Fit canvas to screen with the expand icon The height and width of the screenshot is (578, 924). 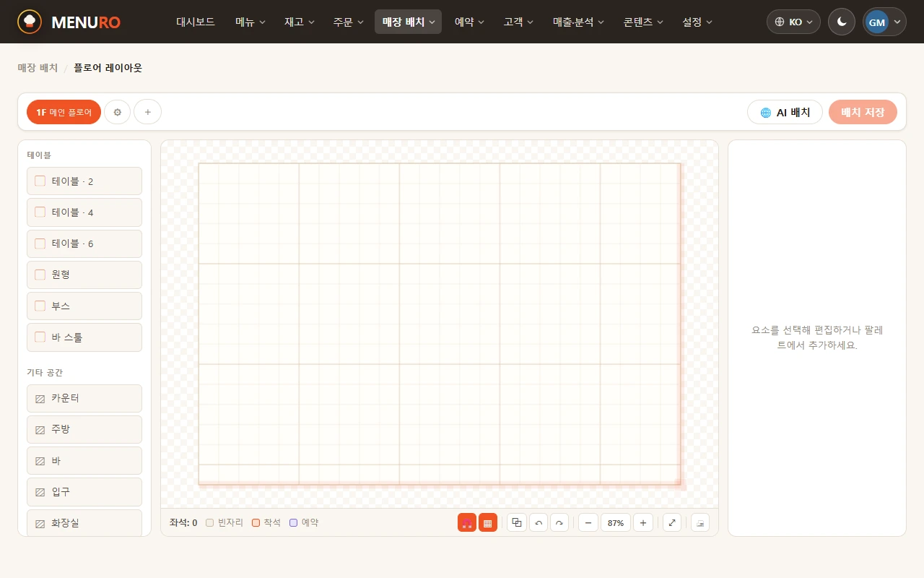coord(672,522)
